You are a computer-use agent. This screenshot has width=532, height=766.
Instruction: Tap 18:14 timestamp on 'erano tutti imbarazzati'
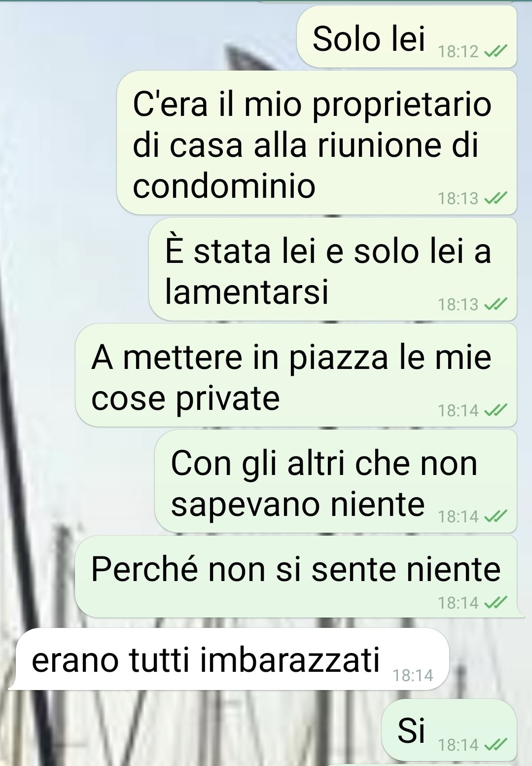coord(413,675)
